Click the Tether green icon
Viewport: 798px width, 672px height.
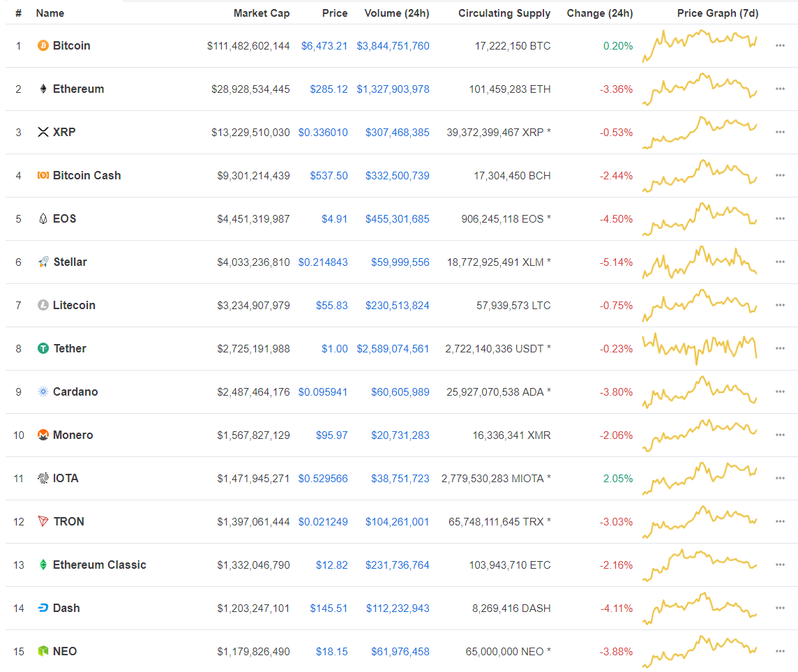[43, 349]
